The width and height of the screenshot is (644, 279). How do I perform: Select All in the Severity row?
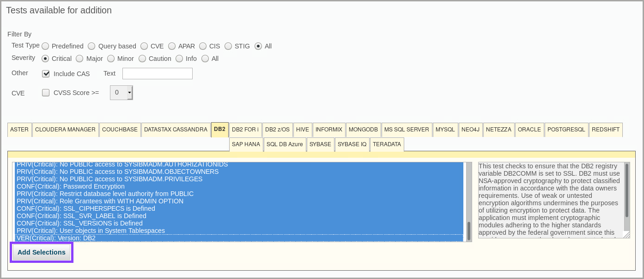tap(205, 59)
